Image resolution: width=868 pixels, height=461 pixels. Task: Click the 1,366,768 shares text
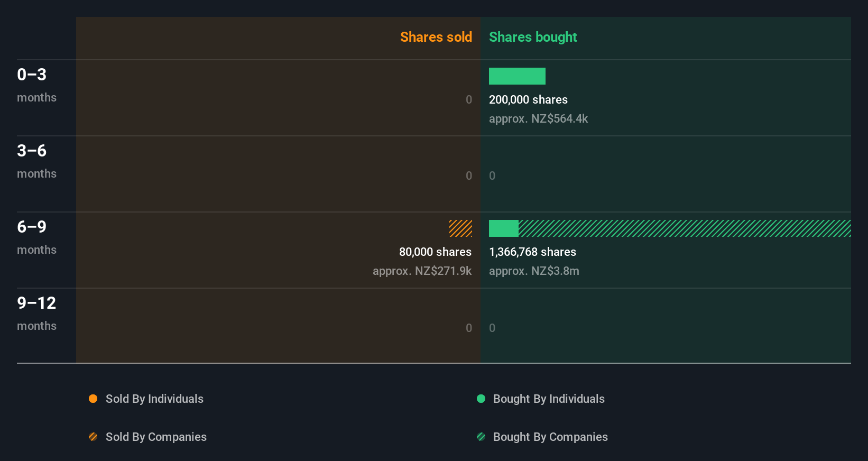coord(532,252)
